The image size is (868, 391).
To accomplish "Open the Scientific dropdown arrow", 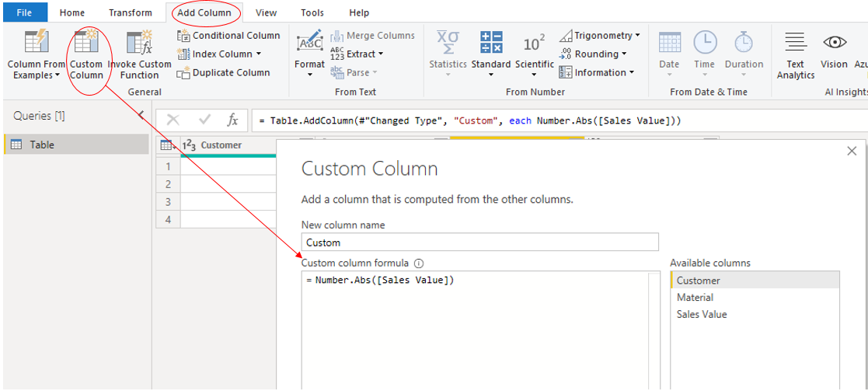I will click(x=534, y=75).
